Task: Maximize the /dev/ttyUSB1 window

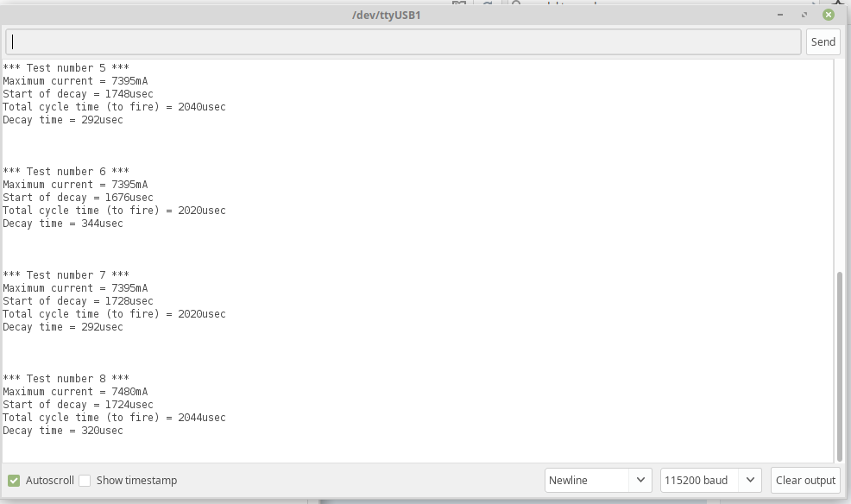Action: (x=804, y=15)
